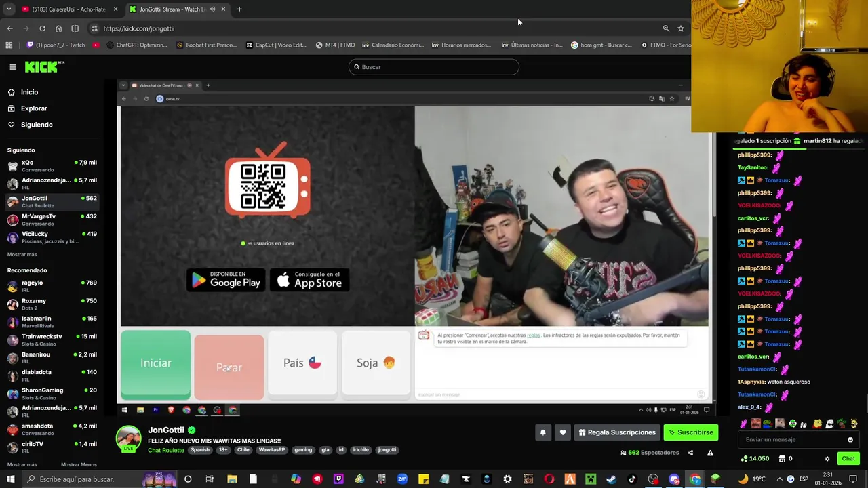This screenshot has height=488, width=868.
Task: Open TikTok from the taskbar
Action: click(632, 479)
